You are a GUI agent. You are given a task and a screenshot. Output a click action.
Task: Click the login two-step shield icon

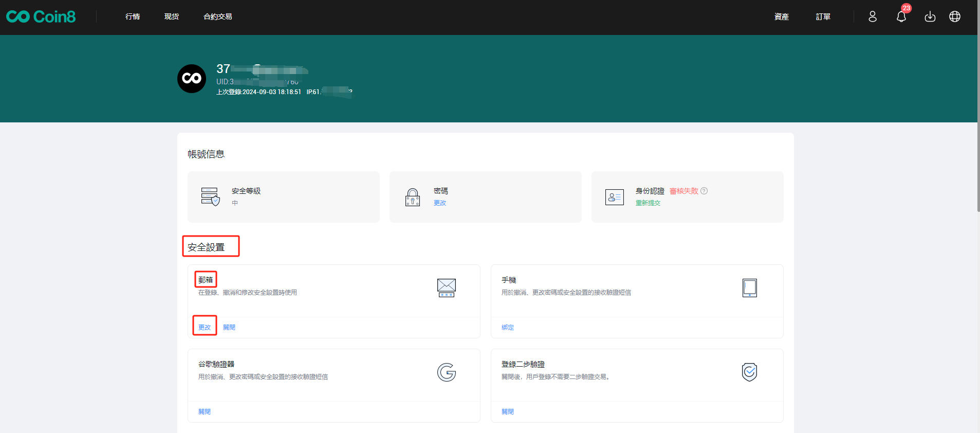pyautogui.click(x=749, y=372)
